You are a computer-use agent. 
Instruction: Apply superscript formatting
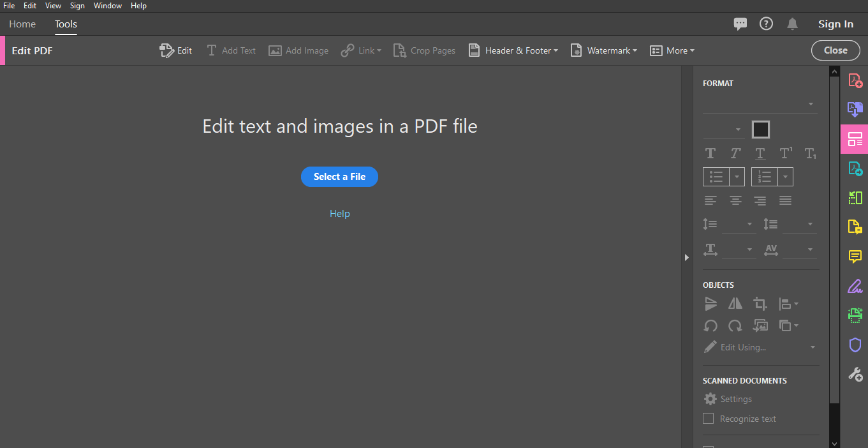[786, 153]
